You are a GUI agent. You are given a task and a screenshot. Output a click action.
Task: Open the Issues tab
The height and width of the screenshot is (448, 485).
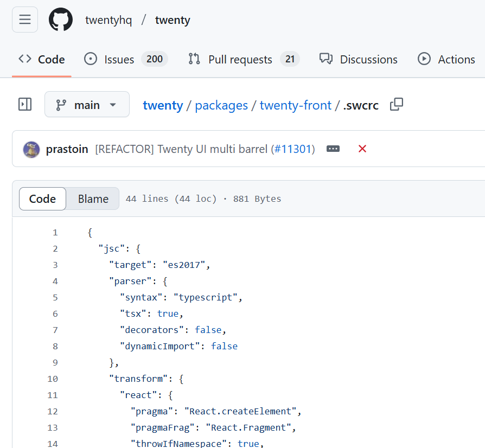coord(125,59)
